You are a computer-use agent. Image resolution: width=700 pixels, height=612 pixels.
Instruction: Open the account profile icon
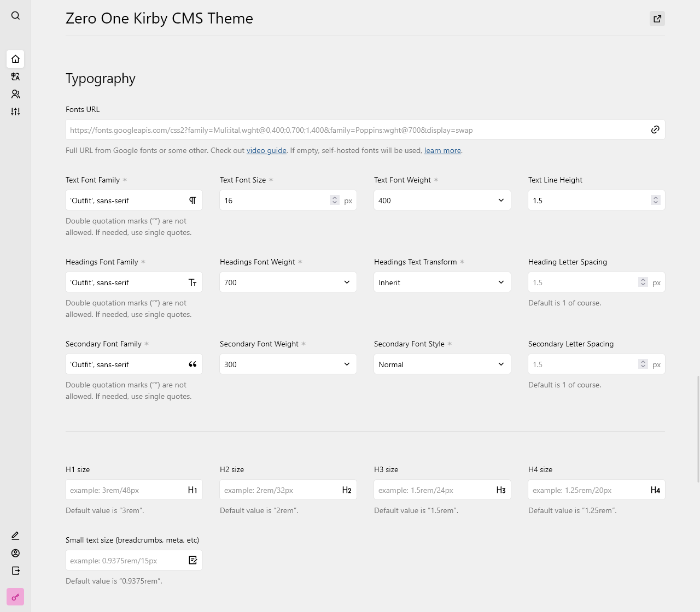point(15,553)
